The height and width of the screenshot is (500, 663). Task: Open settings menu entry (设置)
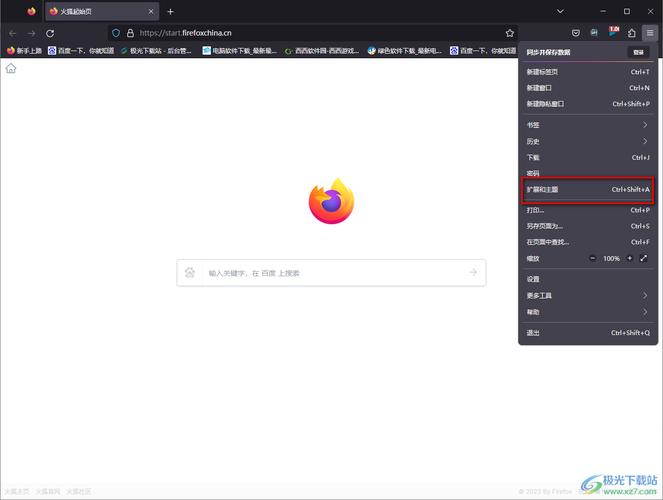pos(588,279)
